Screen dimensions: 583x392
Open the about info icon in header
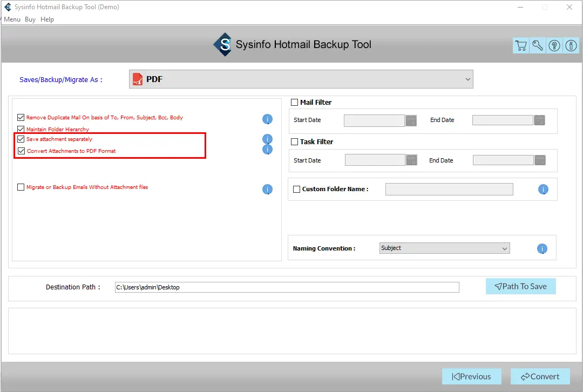pos(571,46)
